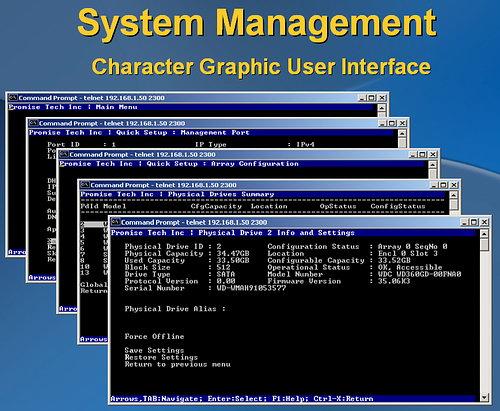Maximize the Physical Drive 2 Info window

pyautogui.click(x=474, y=222)
